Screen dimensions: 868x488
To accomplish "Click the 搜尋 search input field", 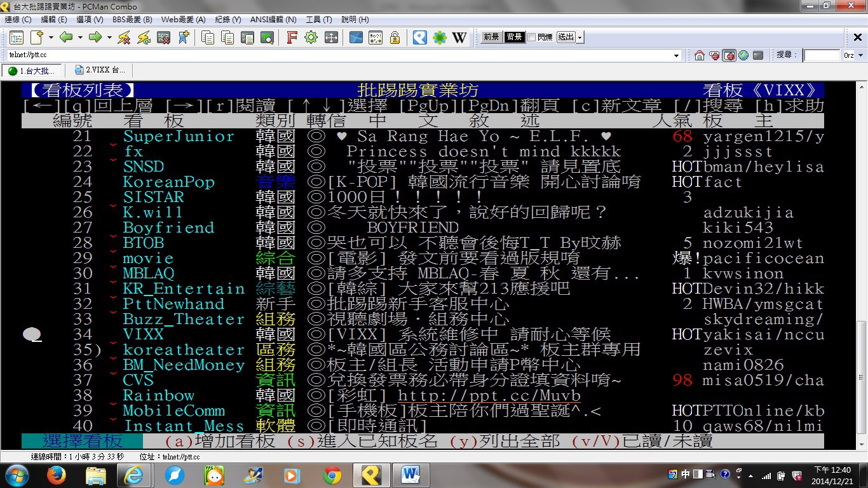I will point(821,55).
